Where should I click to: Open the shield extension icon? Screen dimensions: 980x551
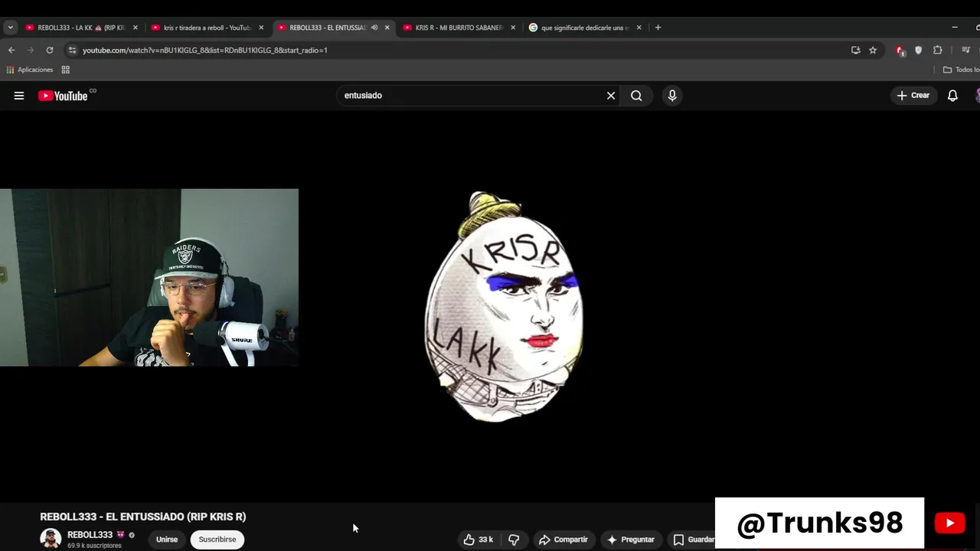coord(919,50)
